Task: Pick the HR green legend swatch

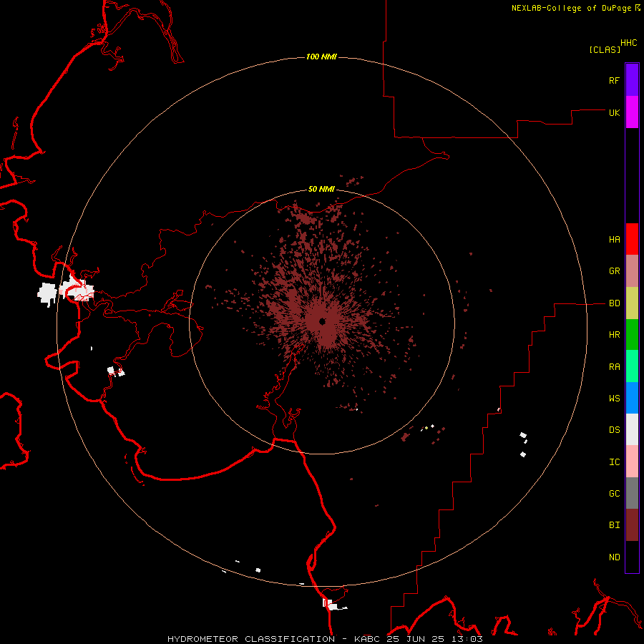Action: pyautogui.click(x=632, y=335)
